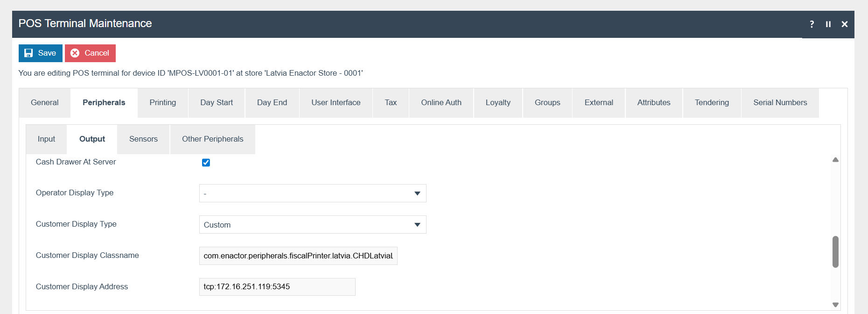This screenshot has height=314, width=868.
Task: Expand the Customer Display Type dropdown
Action: coord(313,225)
